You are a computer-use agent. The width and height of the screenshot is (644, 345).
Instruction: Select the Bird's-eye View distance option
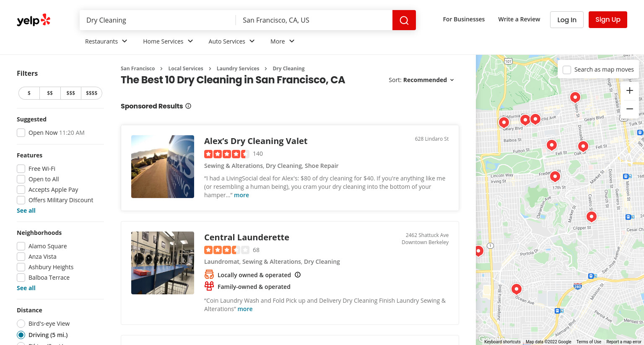pos(21,324)
